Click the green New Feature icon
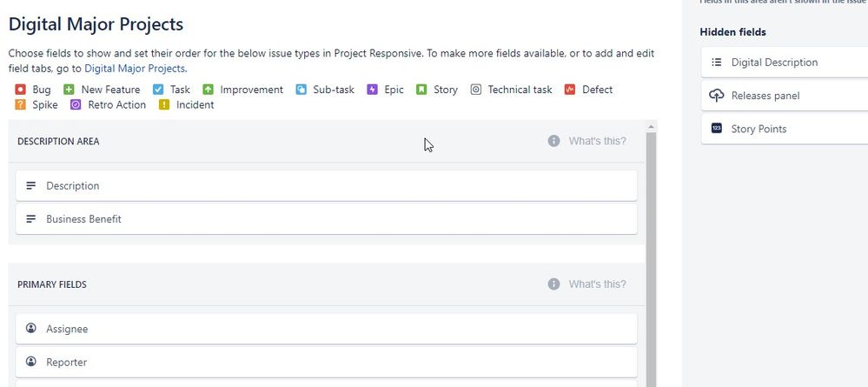868x387 pixels. click(x=69, y=90)
